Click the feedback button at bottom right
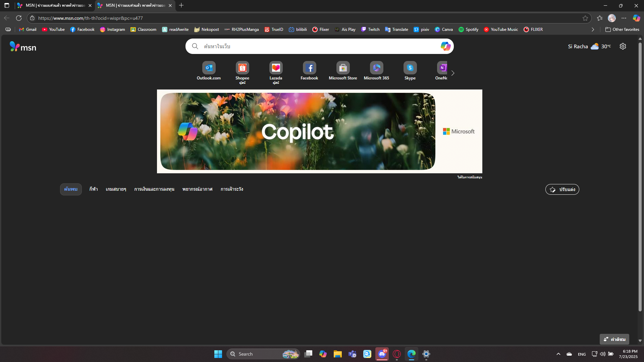Screen dimensions: 644x362 [614, 339]
